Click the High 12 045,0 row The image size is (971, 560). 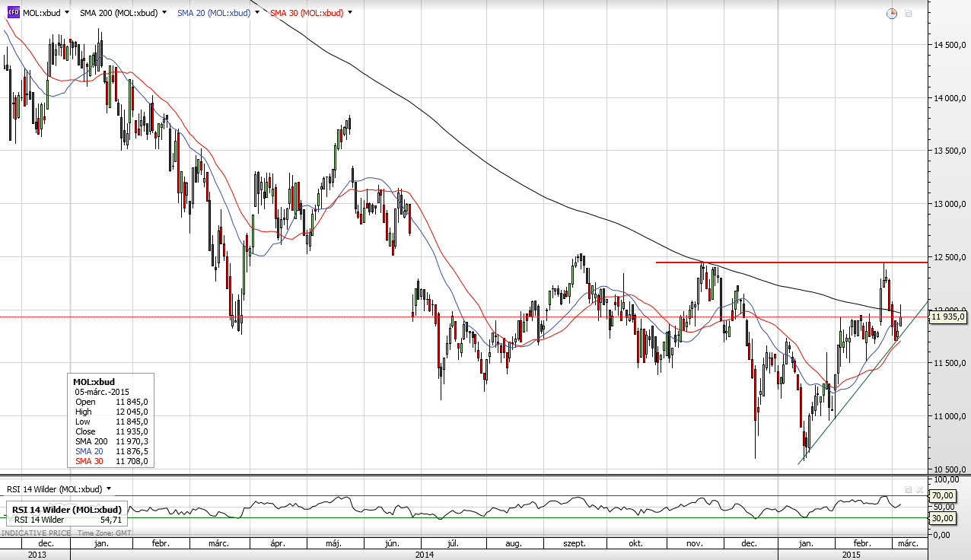pos(111,412)
